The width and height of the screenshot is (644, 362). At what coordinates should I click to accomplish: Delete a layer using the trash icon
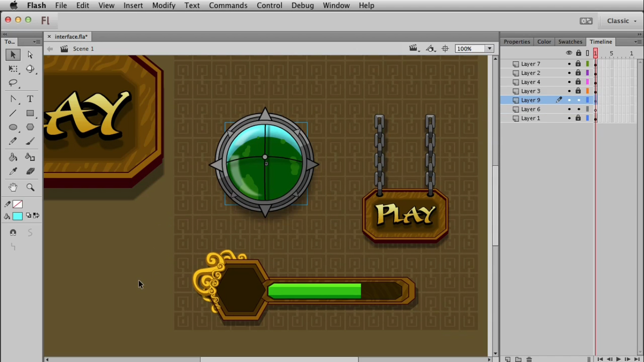coord(529,359)
